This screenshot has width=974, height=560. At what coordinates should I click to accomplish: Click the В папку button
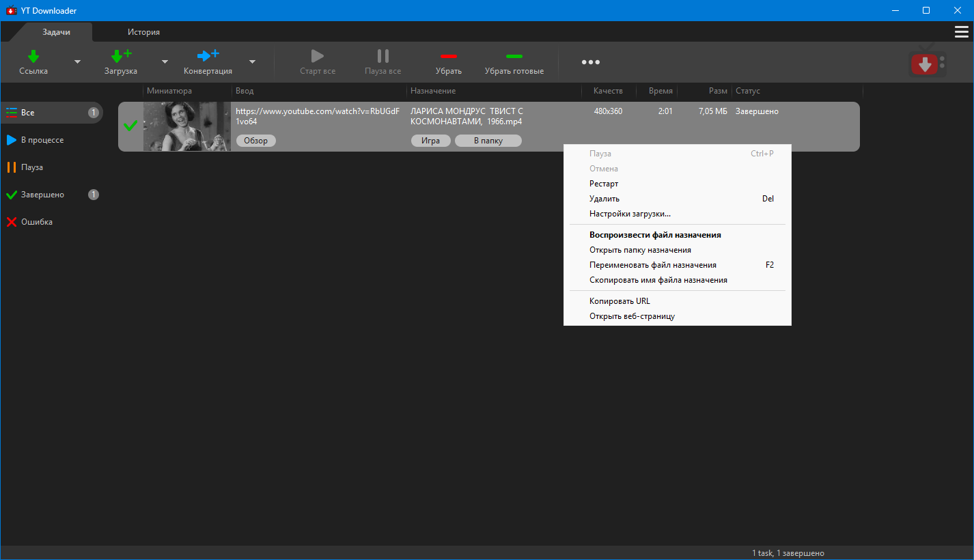click(488, 141)
